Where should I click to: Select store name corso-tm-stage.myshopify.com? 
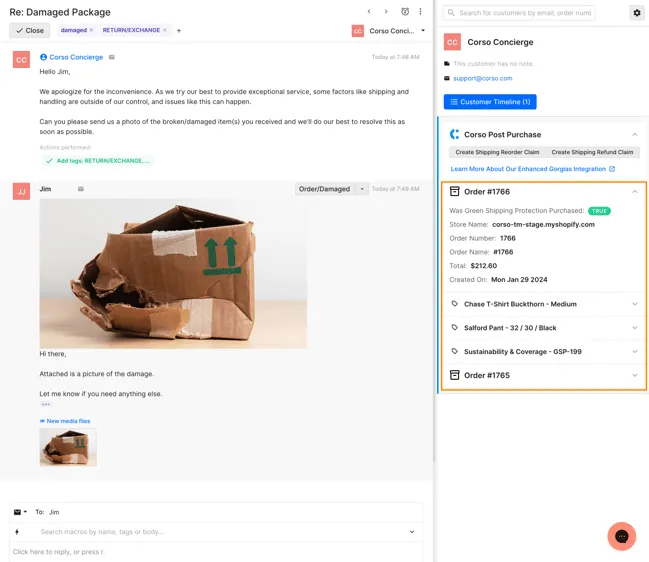(x=543, y=224)
